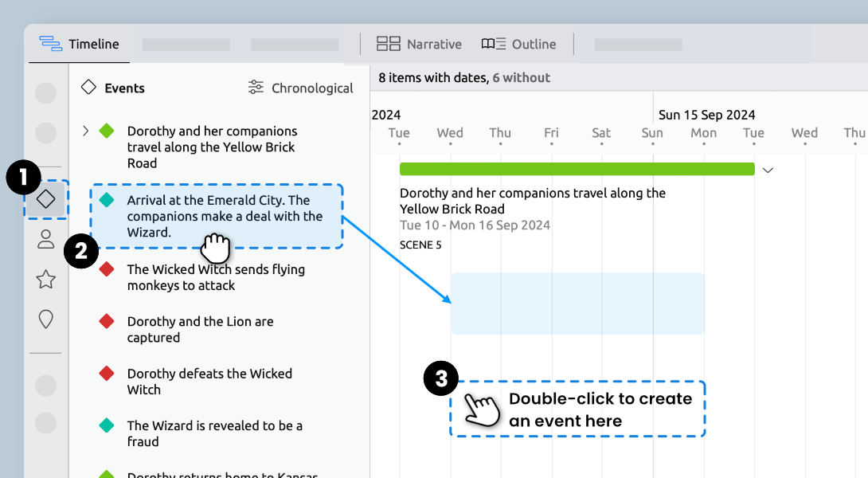This screenshot has width=868, height=478.
Task: Open the star sidebar icon
Action: (46, 279)
